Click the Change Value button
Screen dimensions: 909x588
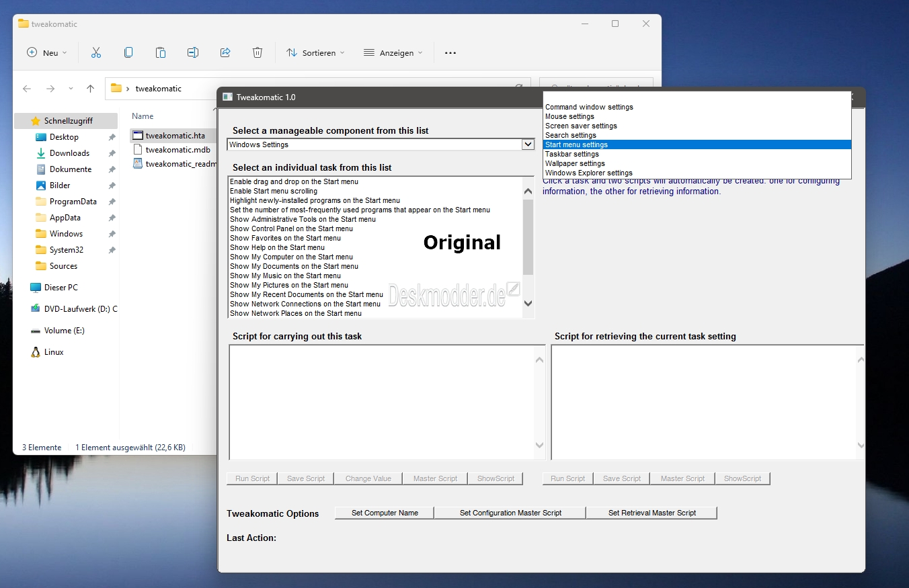click(368, 478)
